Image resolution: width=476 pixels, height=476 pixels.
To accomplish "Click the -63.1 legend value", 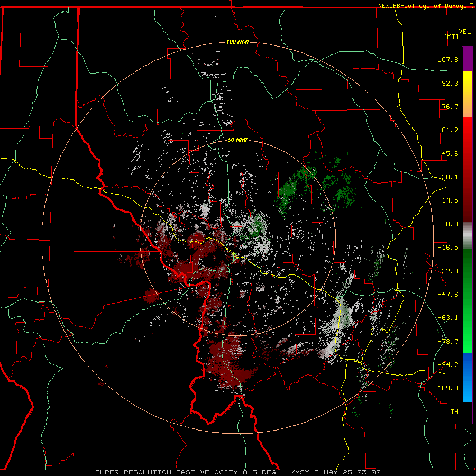I will pos(448,318).
